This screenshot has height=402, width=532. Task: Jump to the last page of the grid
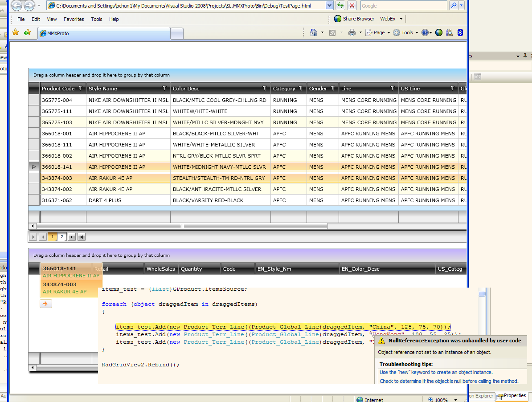[x=82, y=237]
